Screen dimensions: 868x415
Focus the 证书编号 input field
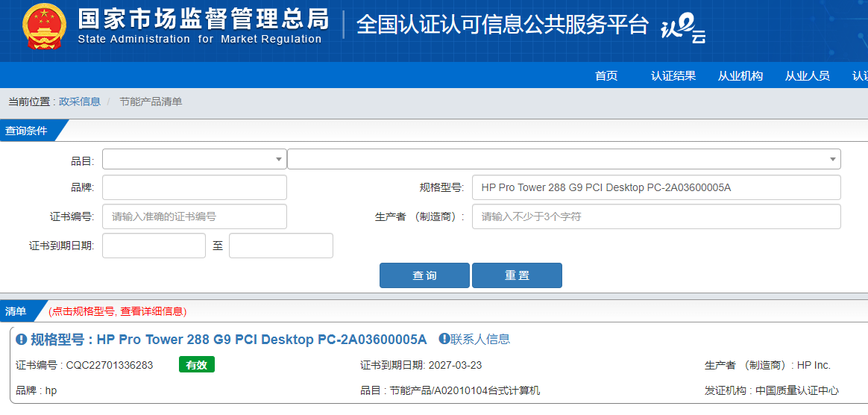(195, 216)
